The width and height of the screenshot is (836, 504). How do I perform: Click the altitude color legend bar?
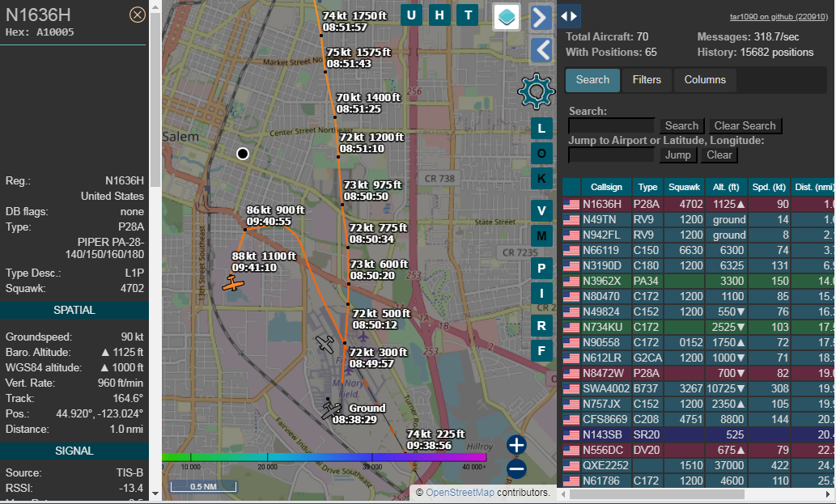[325, 457]
